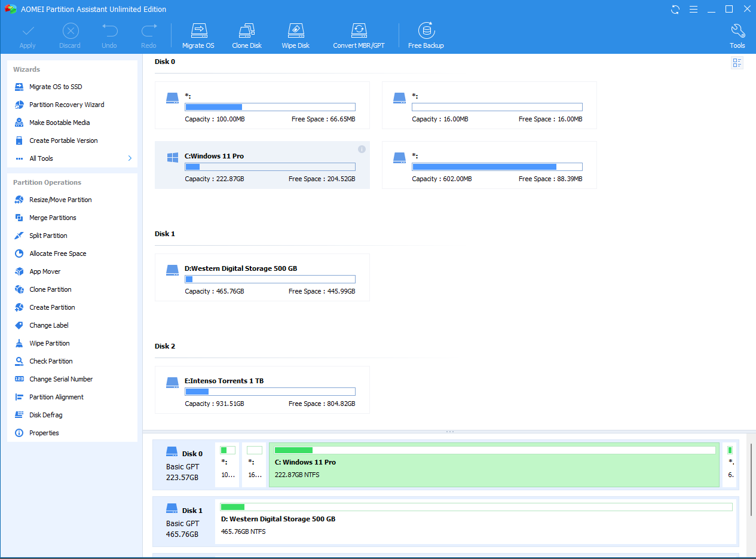
Task: Expand the All Tools submenu
Action: 130,158
